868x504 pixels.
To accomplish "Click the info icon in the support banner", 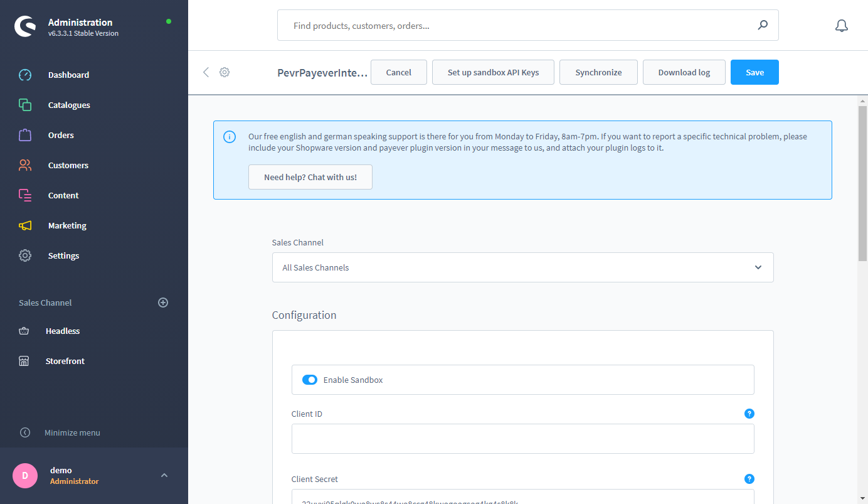I will [230, 137].
